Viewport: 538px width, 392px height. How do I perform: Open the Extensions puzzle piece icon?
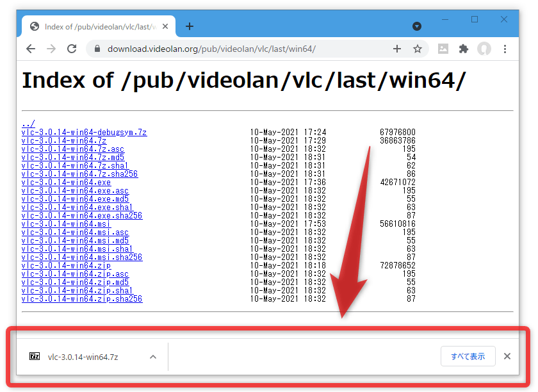pos(464,49)
